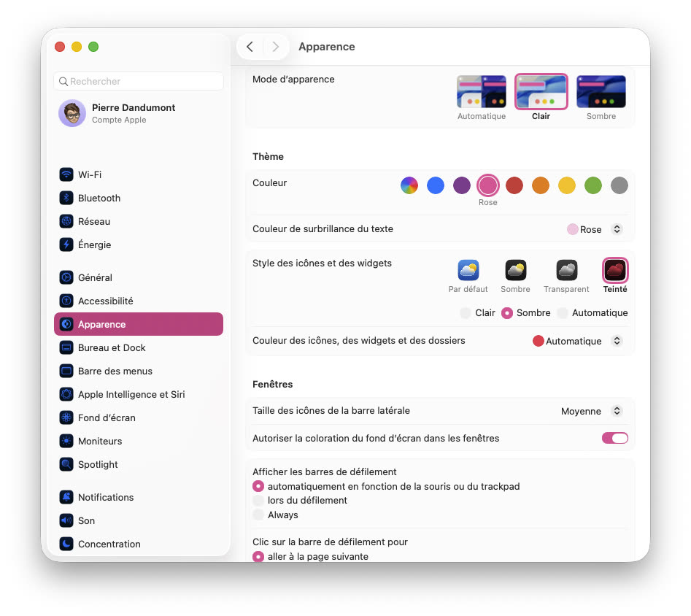This screenshot has width=691, height=616.
Task: Select the Automatique radio for icon style
Action: 563,313
